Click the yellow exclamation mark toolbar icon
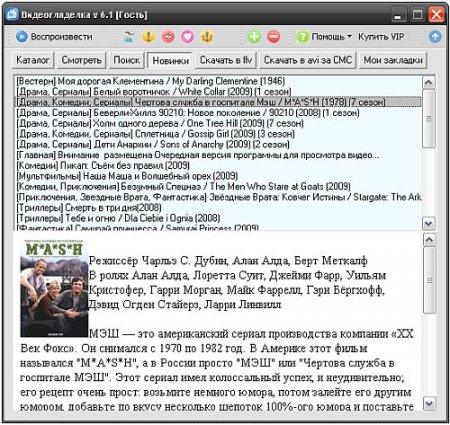 point(148,36)
